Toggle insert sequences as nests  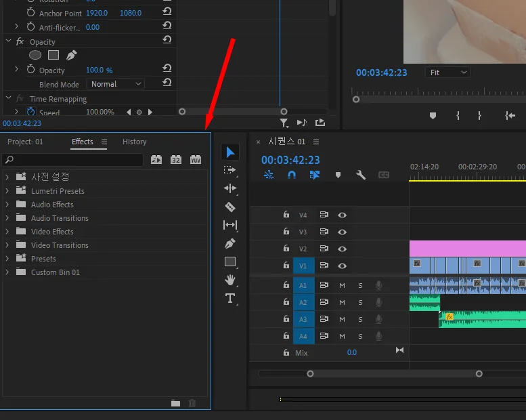[x=269, y=175]
